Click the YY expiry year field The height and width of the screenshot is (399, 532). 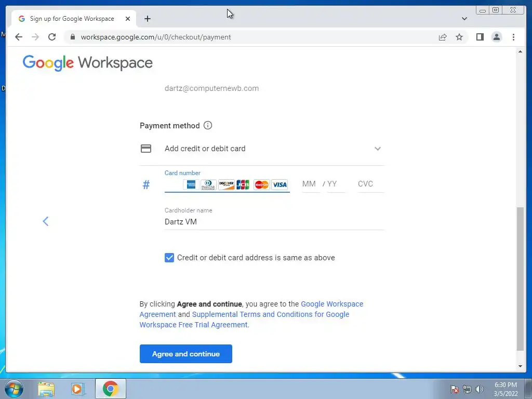point(336,184)
